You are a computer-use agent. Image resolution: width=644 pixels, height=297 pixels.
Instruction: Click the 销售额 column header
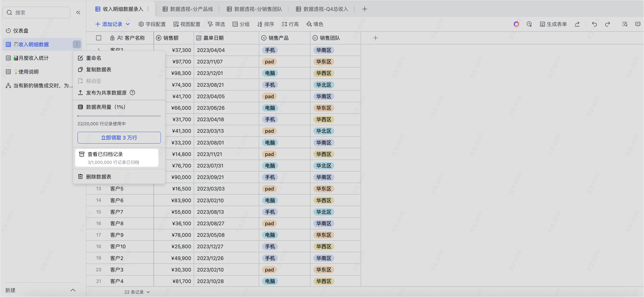(174, 38)
